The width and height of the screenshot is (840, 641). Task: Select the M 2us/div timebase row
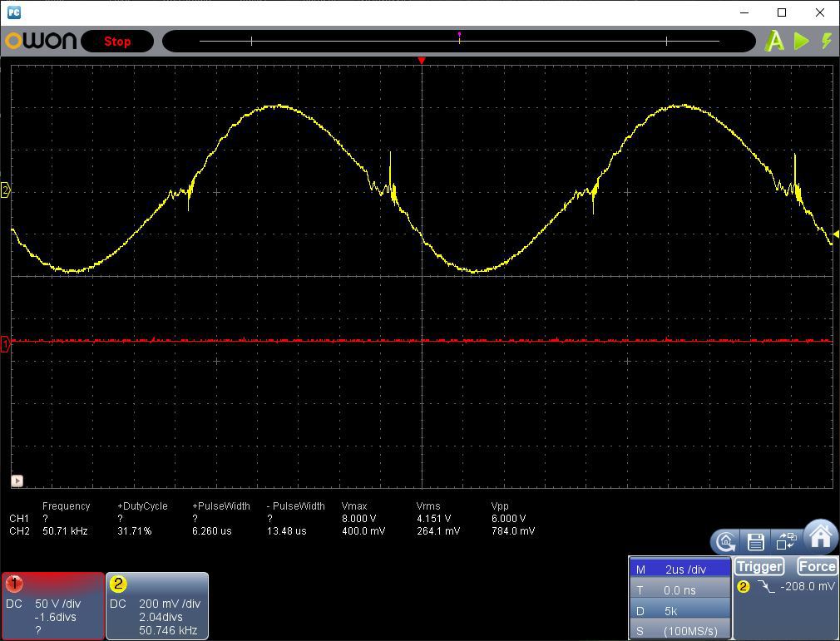pyautogui.click(x=679, y=570)
